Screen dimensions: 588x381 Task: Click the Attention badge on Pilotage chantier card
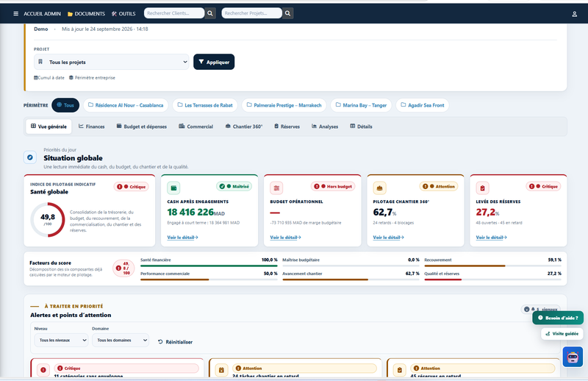(438, 186)
